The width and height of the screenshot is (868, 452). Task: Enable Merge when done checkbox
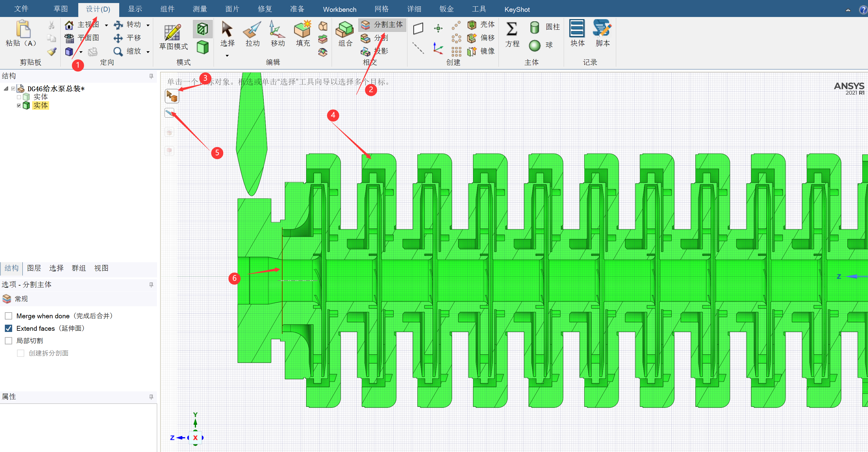(9, 316)
